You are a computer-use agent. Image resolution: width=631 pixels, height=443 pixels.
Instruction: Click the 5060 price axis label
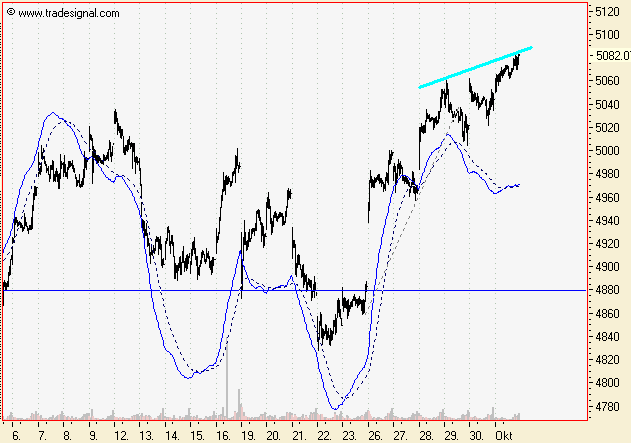(608, 81)
